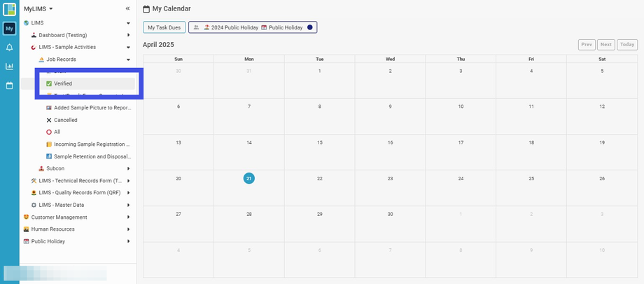Click the Subcon icon
644x284 pixels.
[x=41, y=169]
